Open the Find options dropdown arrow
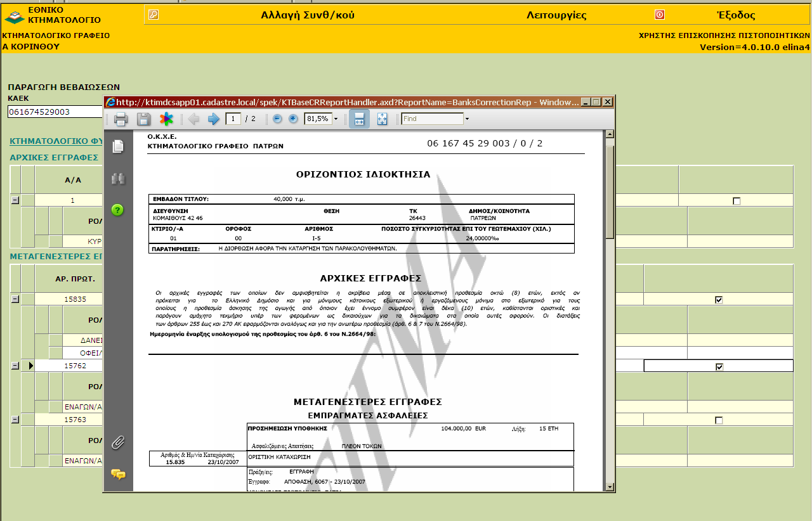This screenshot has width=812, height=521. [x=467, y=119]
